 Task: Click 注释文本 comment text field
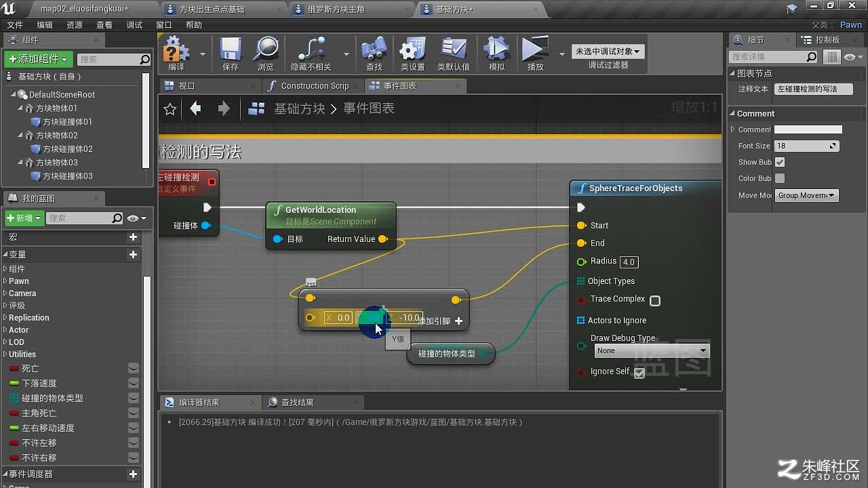(x=813, y=89)
